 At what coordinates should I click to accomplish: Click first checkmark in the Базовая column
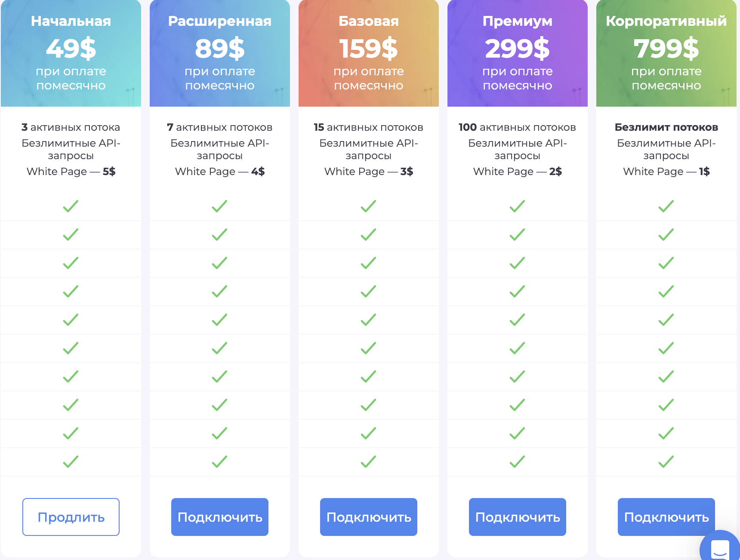click(x=369, y=206)
